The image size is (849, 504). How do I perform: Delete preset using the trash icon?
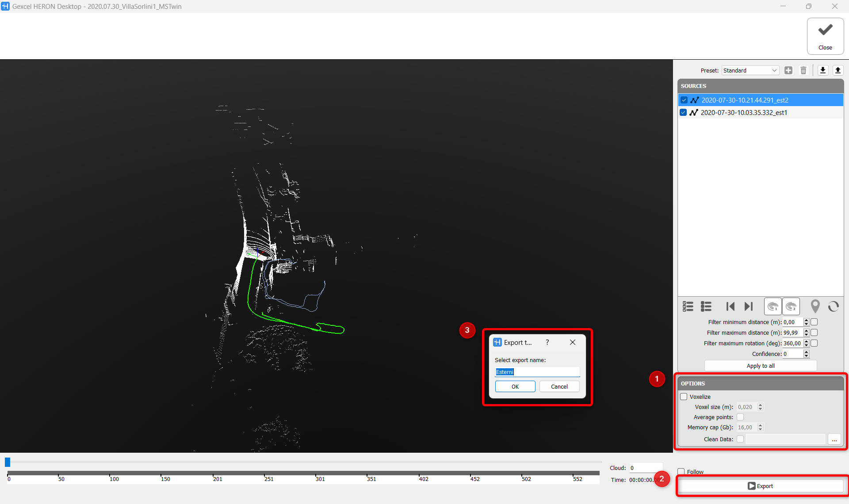803,70
